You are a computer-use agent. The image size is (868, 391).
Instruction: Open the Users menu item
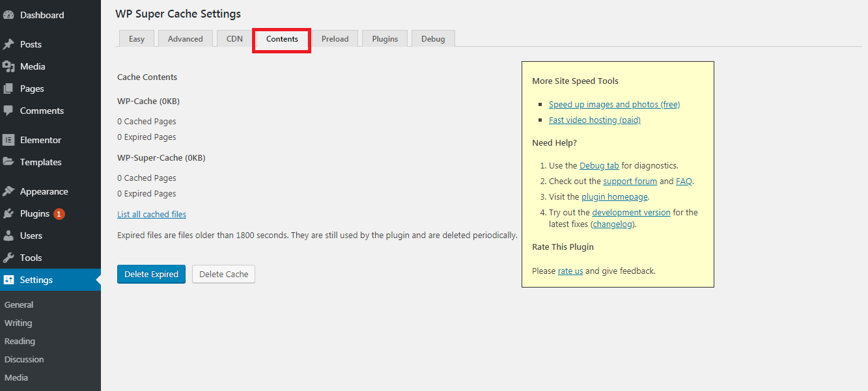tap(50, 236)
